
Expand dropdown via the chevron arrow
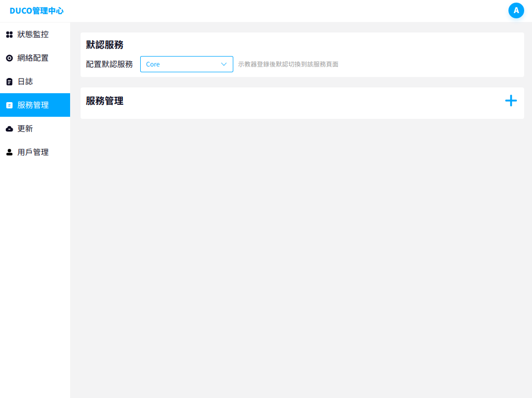click(x=224, y=64)
